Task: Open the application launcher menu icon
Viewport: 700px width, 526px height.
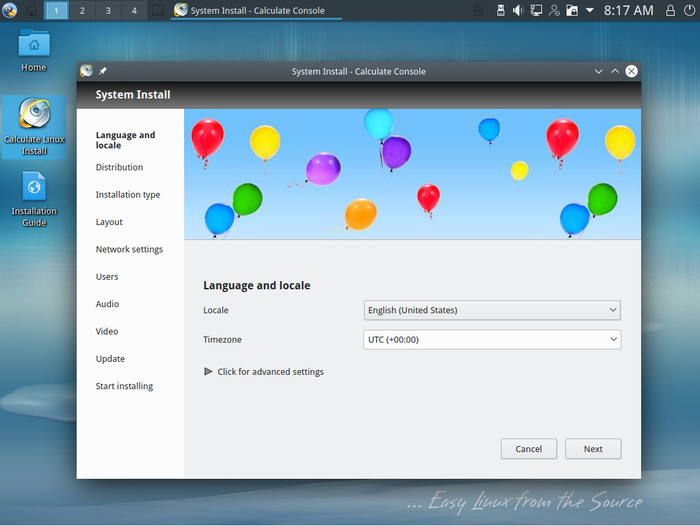Action: pyautogui.click(x=10, y=11)
